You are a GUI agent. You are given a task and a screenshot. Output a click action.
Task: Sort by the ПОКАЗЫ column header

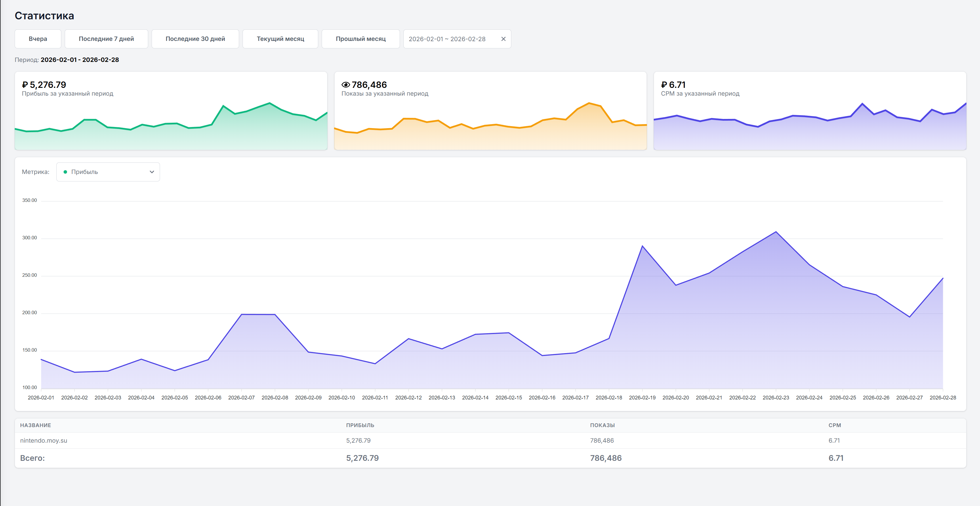pos(602,425)
